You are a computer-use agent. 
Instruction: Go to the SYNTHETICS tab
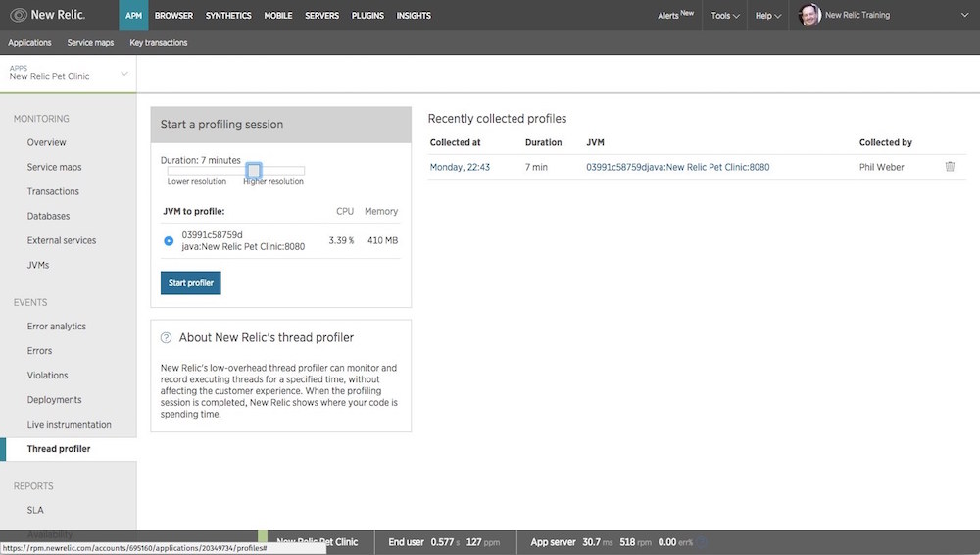pos(228,16)
